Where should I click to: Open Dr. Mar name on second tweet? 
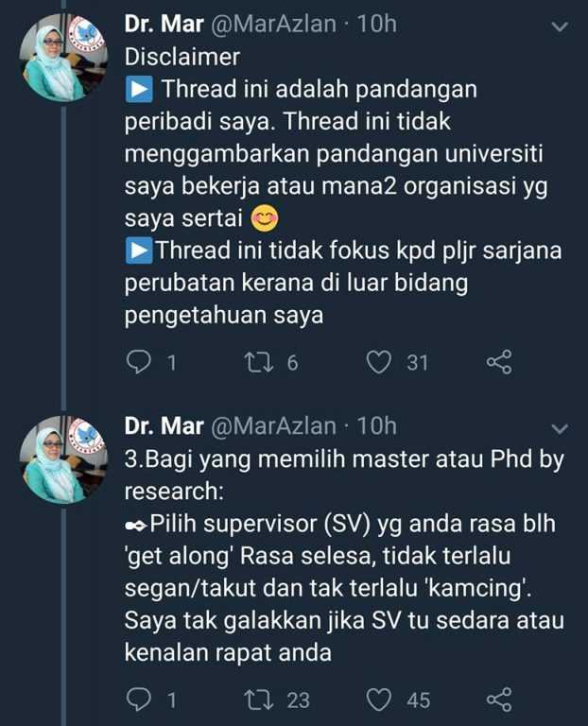(x=164, y=426)
